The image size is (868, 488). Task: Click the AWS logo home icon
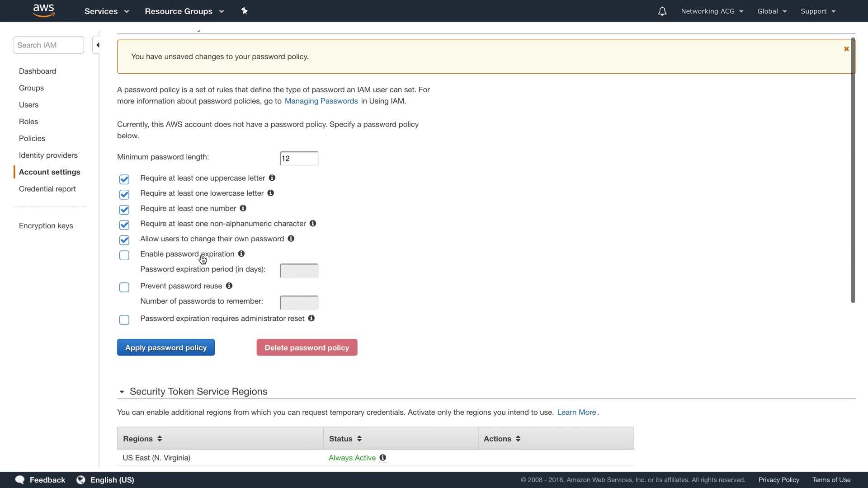(44, 10)
